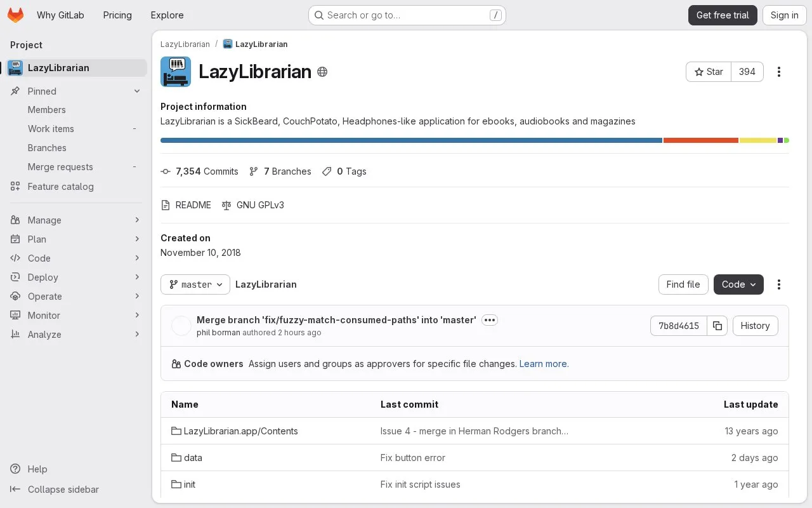Click the LazyLibrarian group breadcrumb link

click(x=185, y=44)
